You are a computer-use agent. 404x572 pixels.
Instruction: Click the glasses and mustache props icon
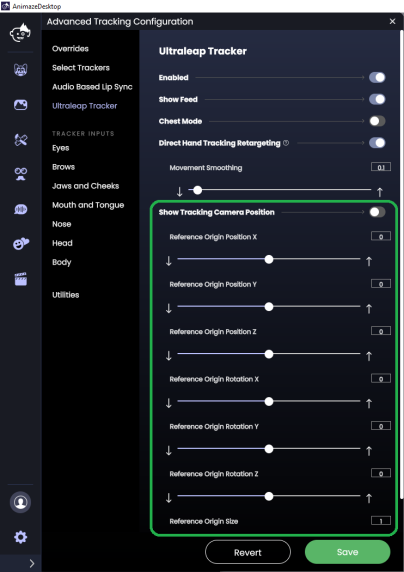[x=21, y=174]
